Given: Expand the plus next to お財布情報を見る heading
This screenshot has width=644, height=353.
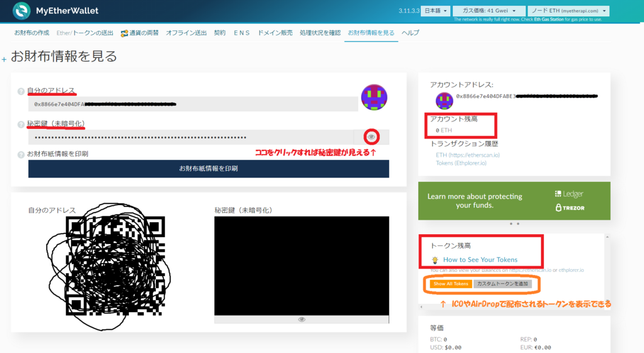Looking at the screenshot, I should click(x=4, y=60).
